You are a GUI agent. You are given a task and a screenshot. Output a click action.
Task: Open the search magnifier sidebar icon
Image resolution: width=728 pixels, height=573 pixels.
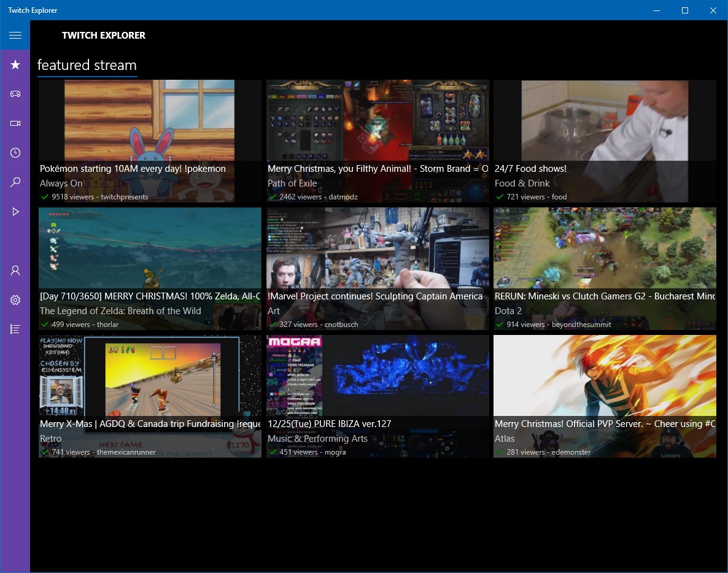[x=15, y=182]
